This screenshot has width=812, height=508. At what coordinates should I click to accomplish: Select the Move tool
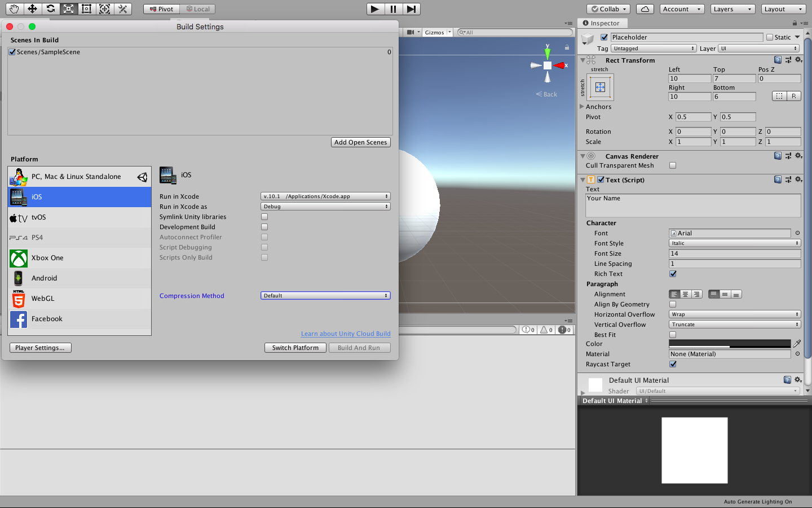(x=32, y=9)
